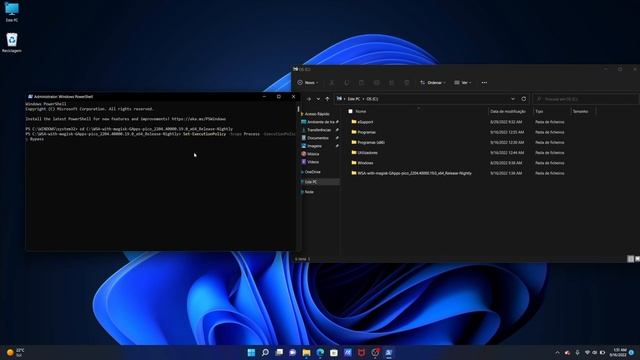Go up one folder level in Explorer

[x=327, y=99]
